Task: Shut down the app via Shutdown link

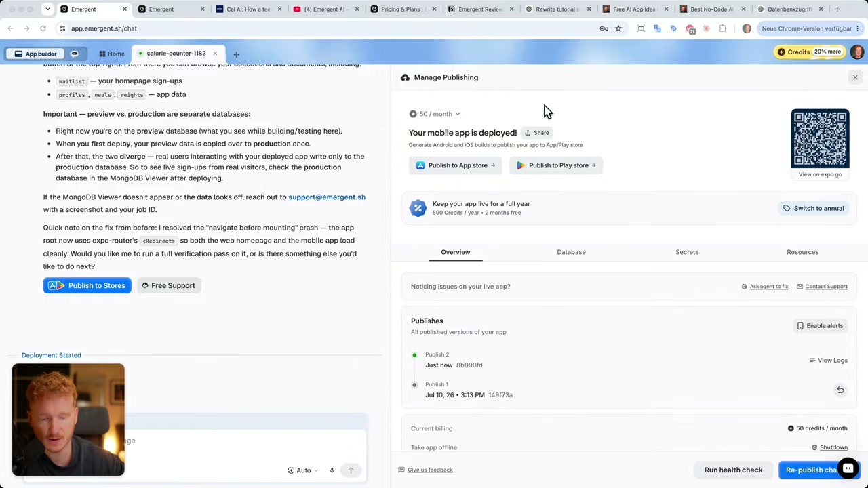Action: pos(829,447)
